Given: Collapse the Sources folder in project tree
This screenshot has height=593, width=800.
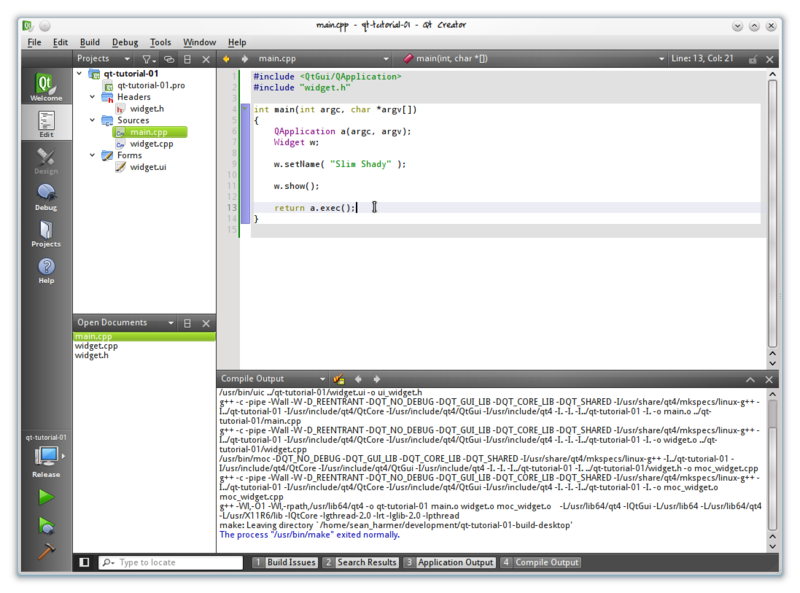Looking at the screenshot, I should [x=93, y=120].
